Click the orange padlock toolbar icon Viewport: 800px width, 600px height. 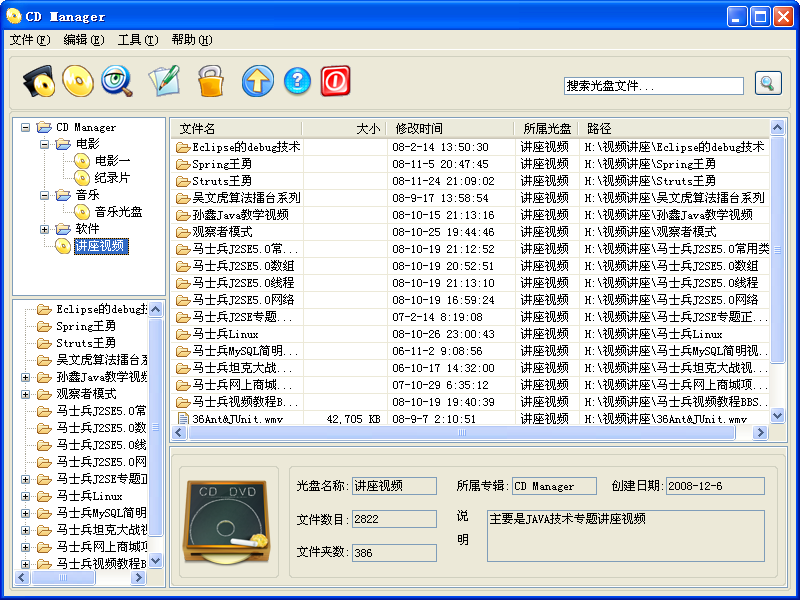tap(211, 81)
